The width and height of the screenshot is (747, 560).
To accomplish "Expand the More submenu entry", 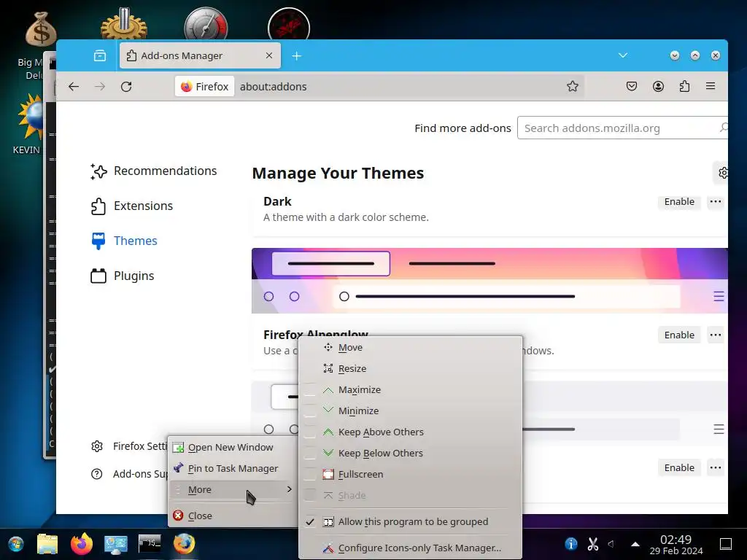I will tap(233, 489).
